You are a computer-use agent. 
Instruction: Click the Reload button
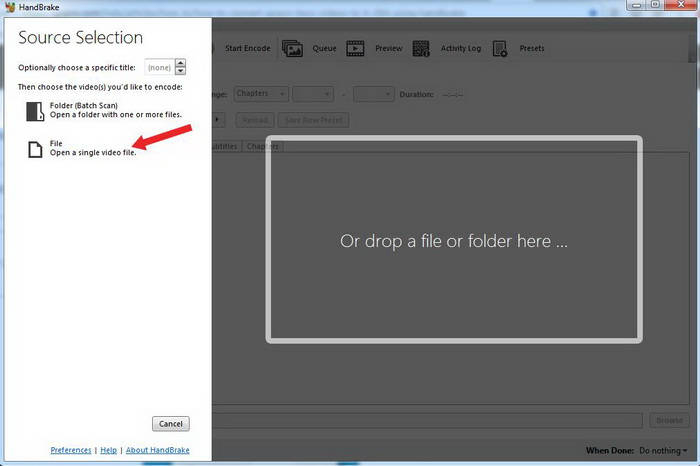(255, 120)
